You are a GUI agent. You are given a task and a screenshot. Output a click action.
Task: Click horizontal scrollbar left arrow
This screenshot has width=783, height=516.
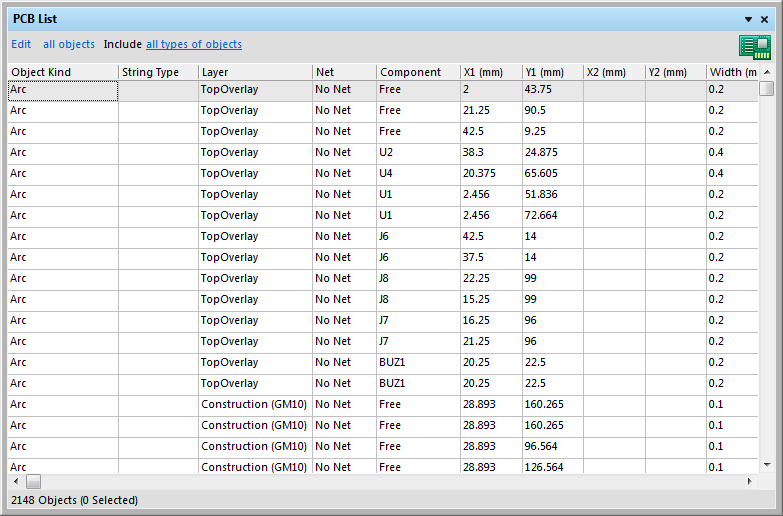pyautogui.click(x=16, y=482)
